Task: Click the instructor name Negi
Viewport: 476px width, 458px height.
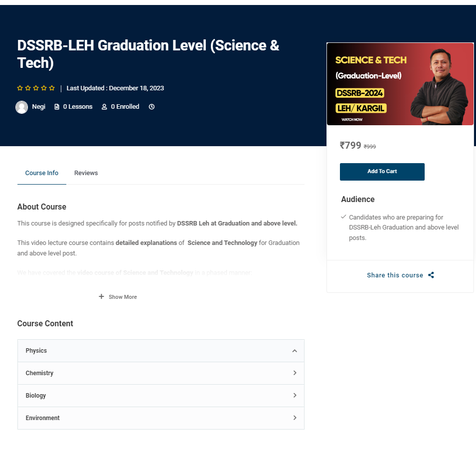Action: click(38, 107)
